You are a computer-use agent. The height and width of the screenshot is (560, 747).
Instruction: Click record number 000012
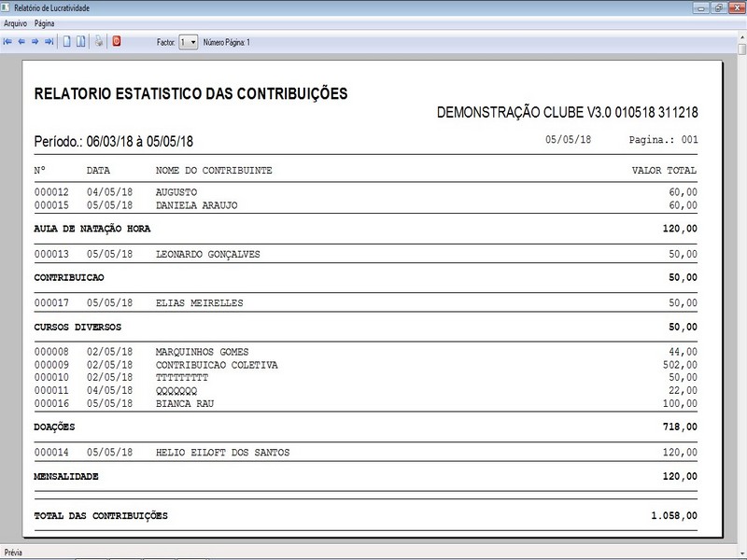(x=51, y=192)
